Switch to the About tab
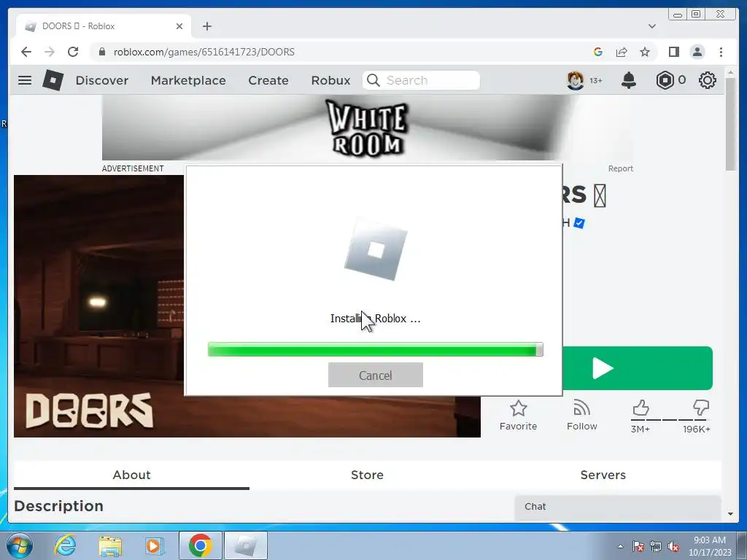Viewport: 747px width, 560px height. pos(131,475)
